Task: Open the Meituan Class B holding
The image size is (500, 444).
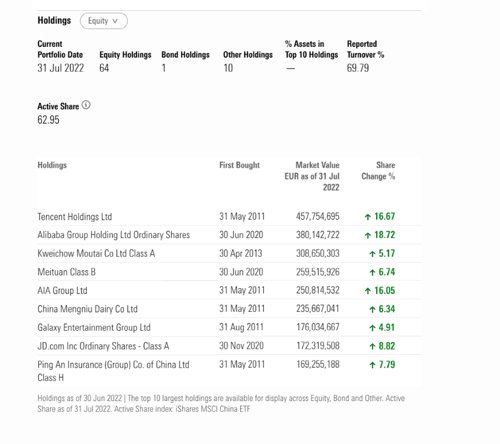Action: (x=66, y=272)
